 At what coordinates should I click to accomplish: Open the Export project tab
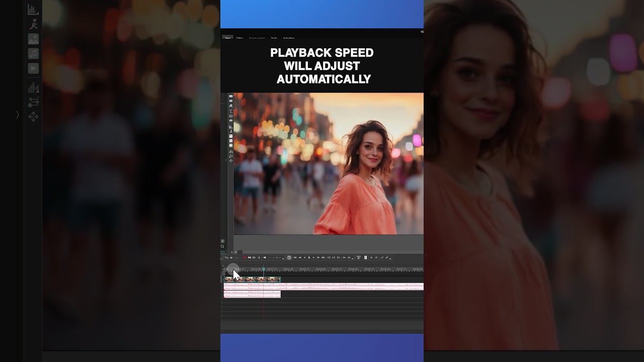tap(257, 38)
